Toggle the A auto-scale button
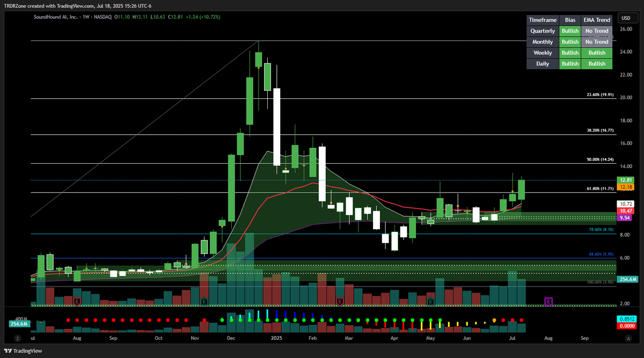The height and width of the screenshot is (358, 644). coord(628,339)
